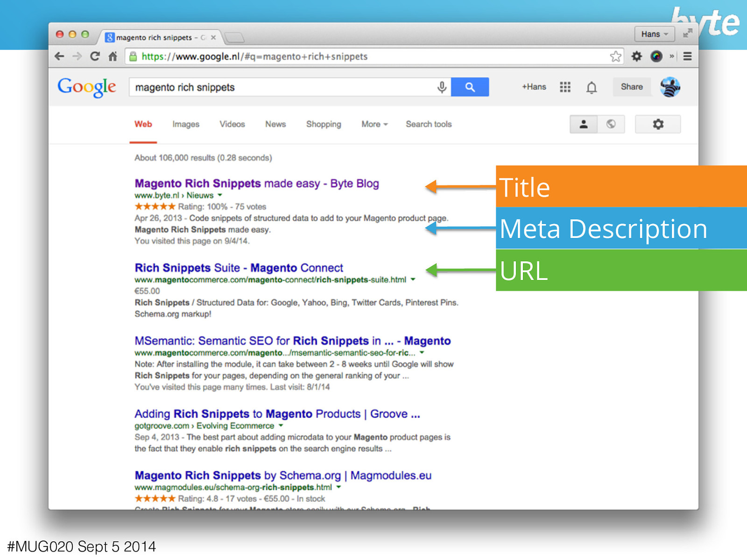Click About 106,000 results text
This screenshot has width=747, height=560.
203,158
